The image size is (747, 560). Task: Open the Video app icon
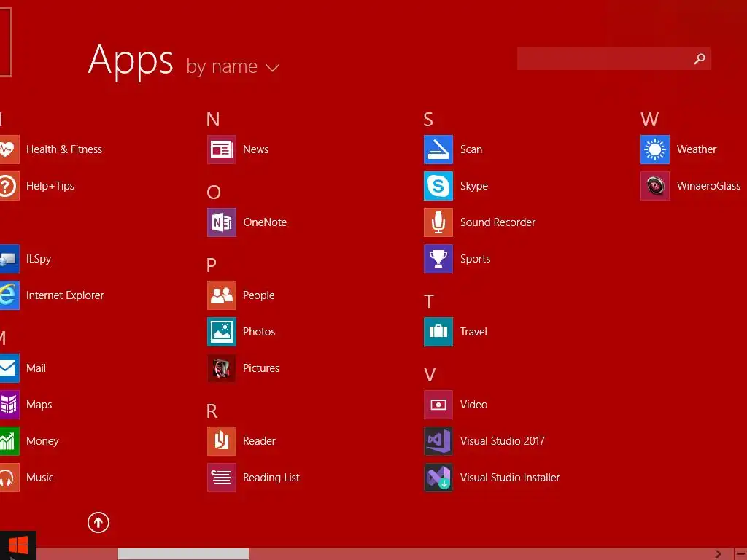click(438, 405)
